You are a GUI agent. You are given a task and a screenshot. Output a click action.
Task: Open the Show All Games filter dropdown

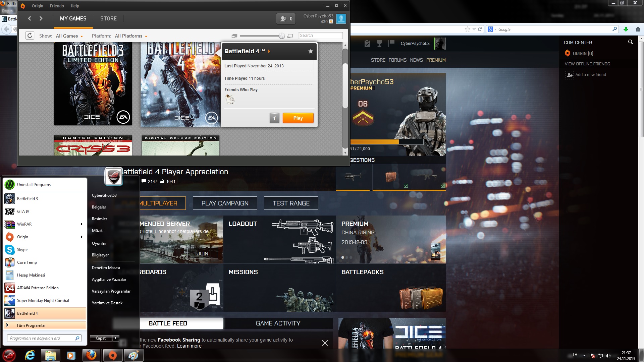[x=69, y=36]
